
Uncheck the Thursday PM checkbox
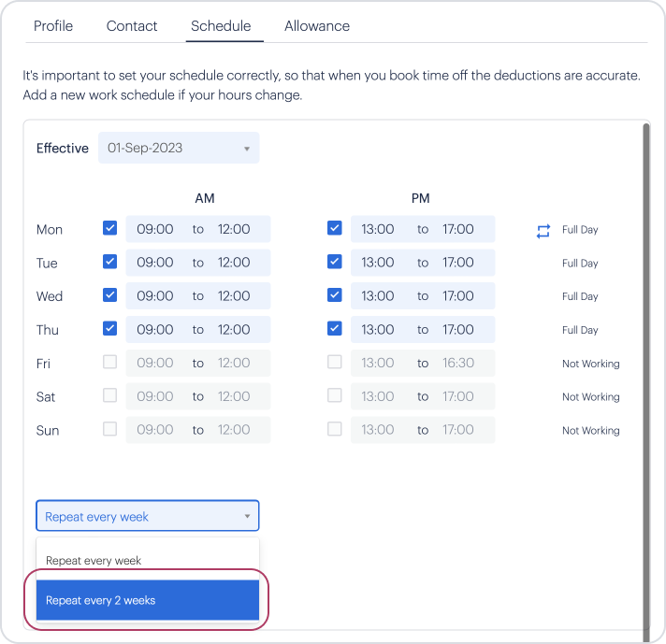[x=335, y=329]
